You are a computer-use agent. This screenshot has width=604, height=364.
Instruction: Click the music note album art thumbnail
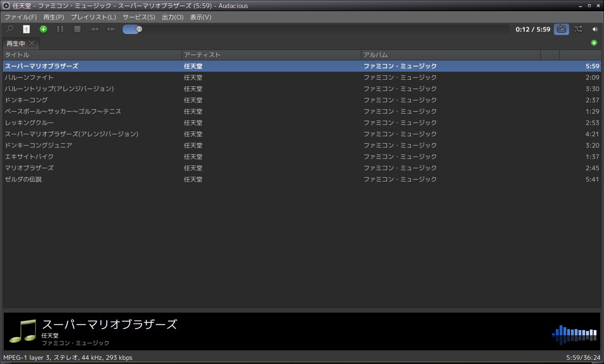pos(23,331)
